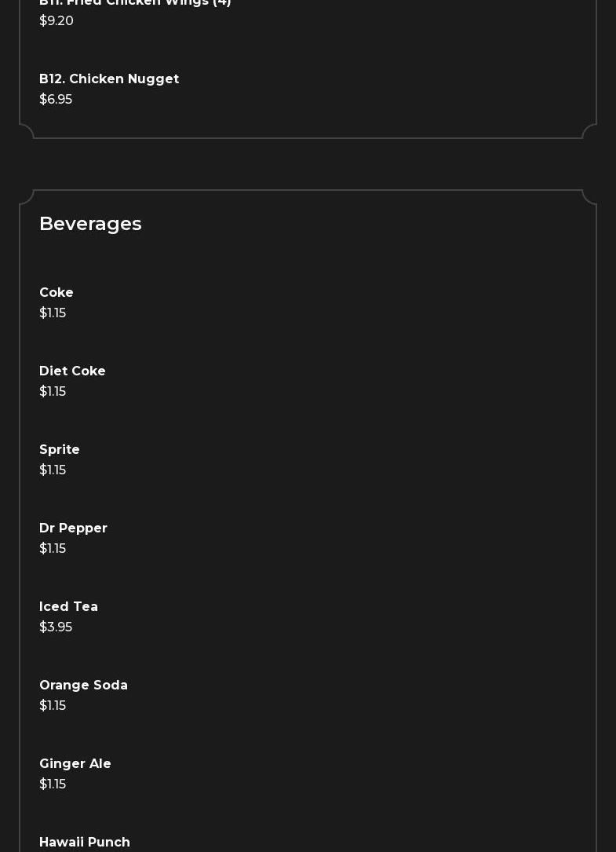
Task: Pick Ginger Ale from the menu
Action: pyautogui.click(x=75, y=764)
